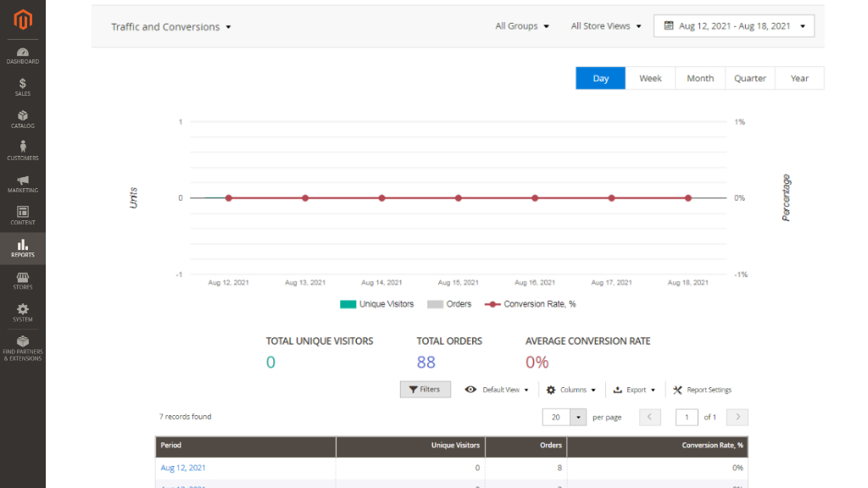Open the Content sidebar menu

[23, 216]
